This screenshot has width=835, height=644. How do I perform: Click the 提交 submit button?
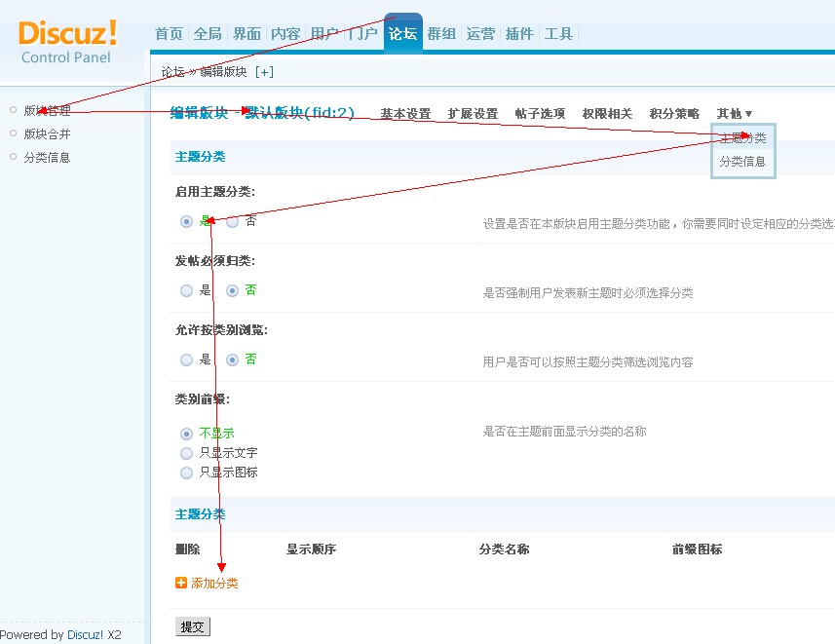pos(193,627)
